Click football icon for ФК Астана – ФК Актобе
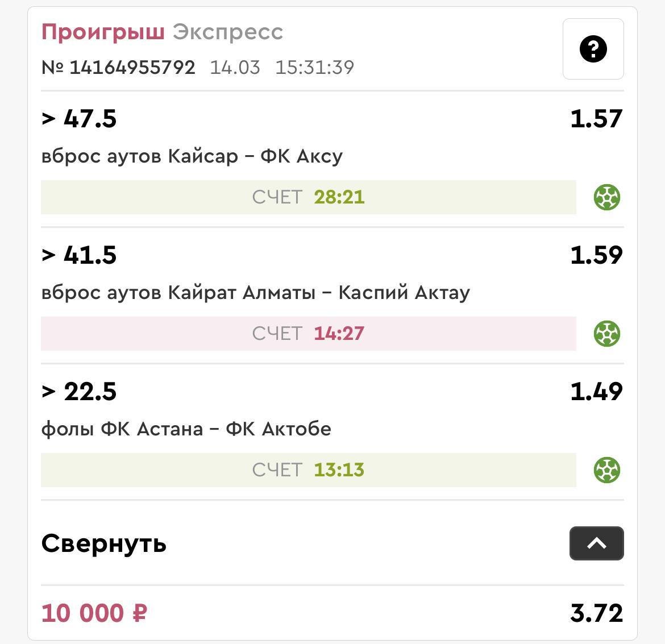The image size is (665, 644). pos(606,470)
